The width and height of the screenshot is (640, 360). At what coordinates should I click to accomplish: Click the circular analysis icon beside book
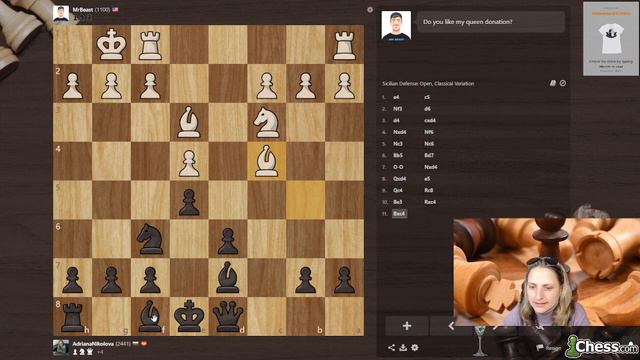tap(563, 83)
